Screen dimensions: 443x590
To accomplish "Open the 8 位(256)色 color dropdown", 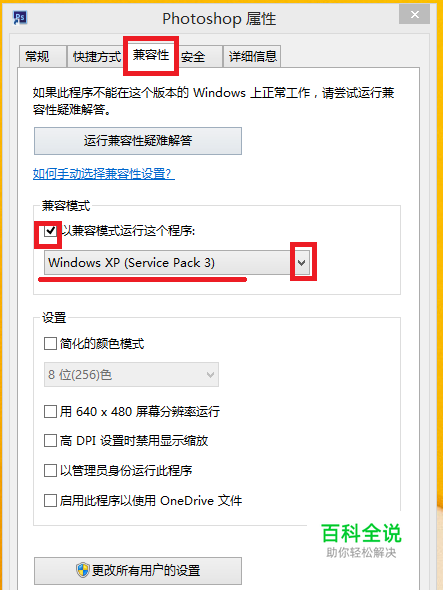I will pos(131,375).
